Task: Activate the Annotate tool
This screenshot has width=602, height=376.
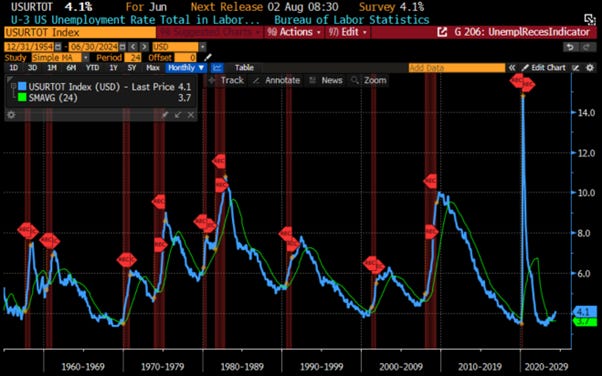Action: pos(276,80)
